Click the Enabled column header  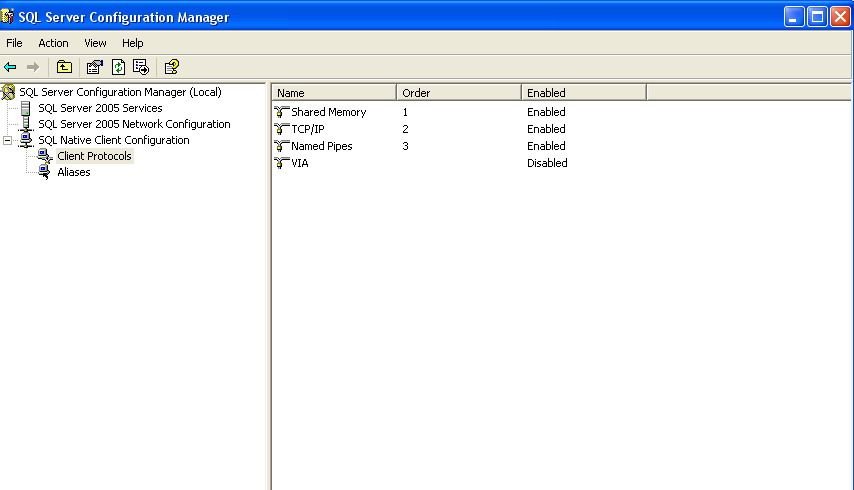click(583, 93)
